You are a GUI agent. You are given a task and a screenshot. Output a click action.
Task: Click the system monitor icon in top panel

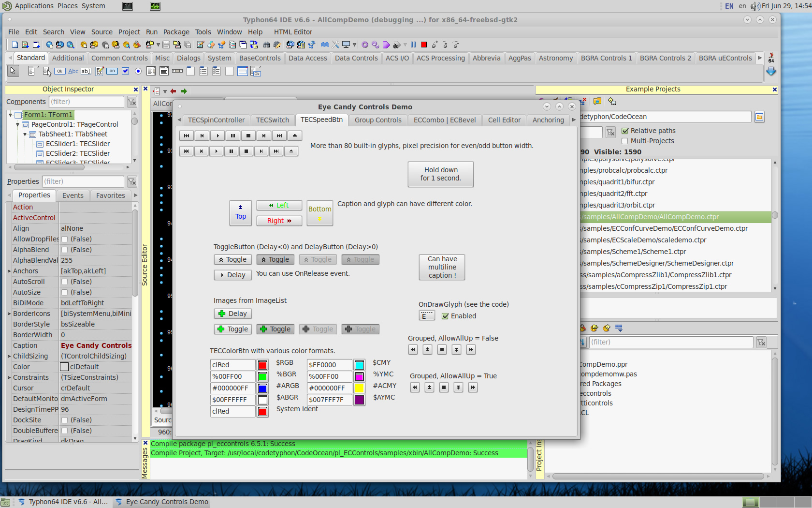pos(155,6)
